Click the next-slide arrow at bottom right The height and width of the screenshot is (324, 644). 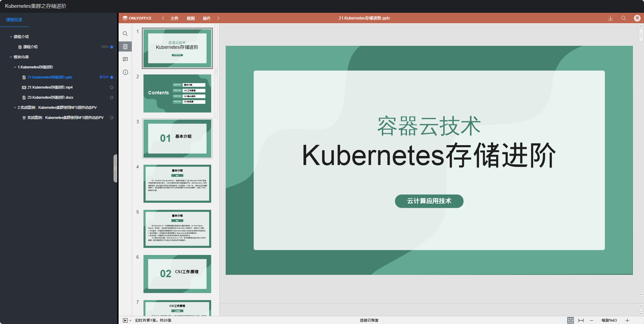coord(641,314)
